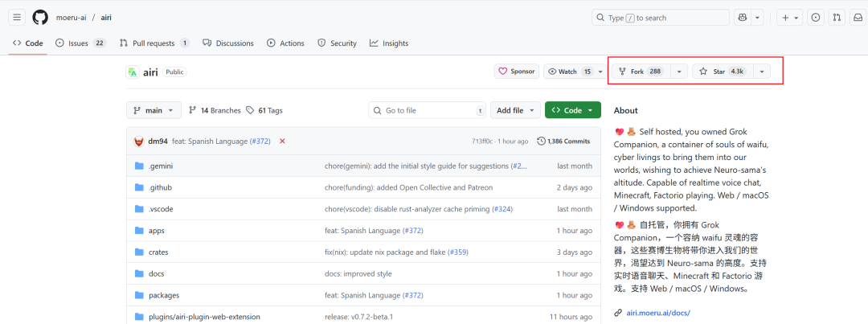Viewport: 868px width, 324px height.
Task: Click link icon beside airi.moeru.ai/docs/
Action: point(618,313)
